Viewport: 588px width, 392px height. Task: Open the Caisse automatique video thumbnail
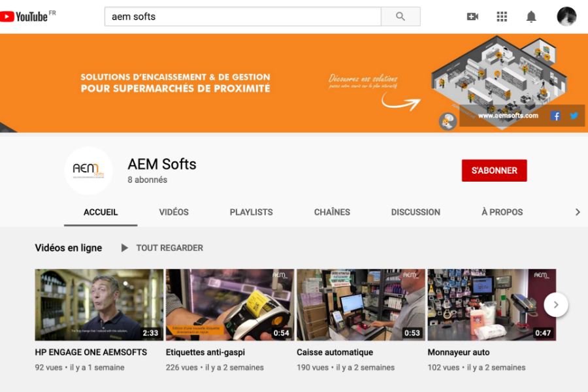[x=361, y=304]
